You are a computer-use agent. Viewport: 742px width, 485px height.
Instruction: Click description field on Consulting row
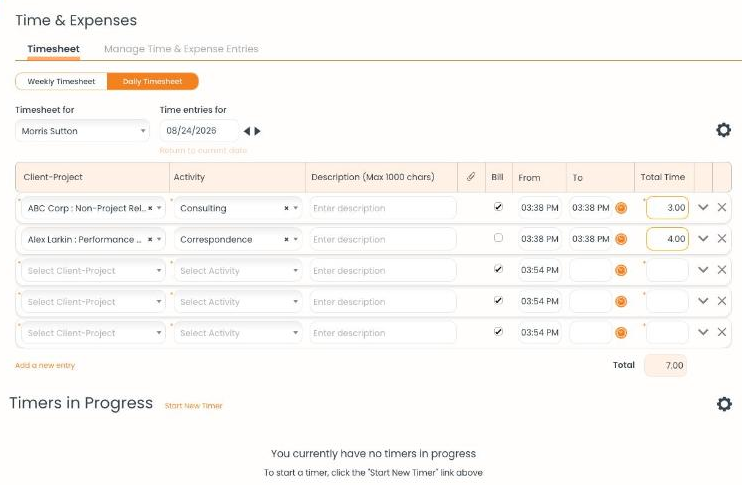click(383, 208)
